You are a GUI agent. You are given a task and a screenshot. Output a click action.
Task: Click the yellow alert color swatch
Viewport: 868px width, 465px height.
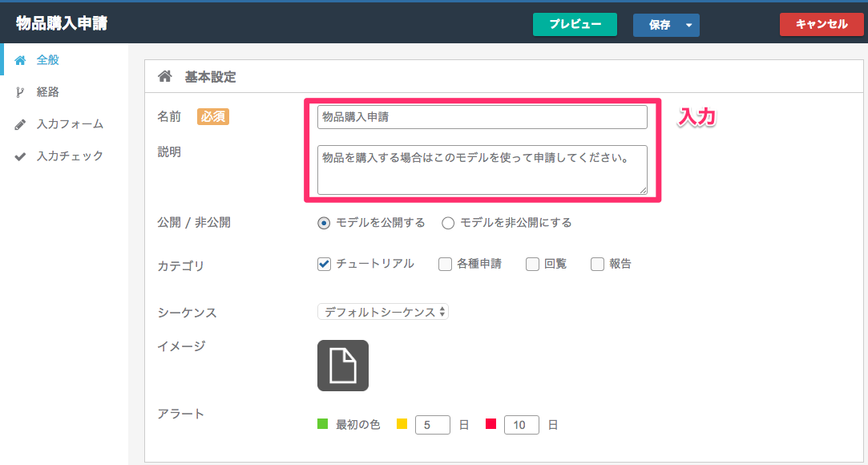402,424
